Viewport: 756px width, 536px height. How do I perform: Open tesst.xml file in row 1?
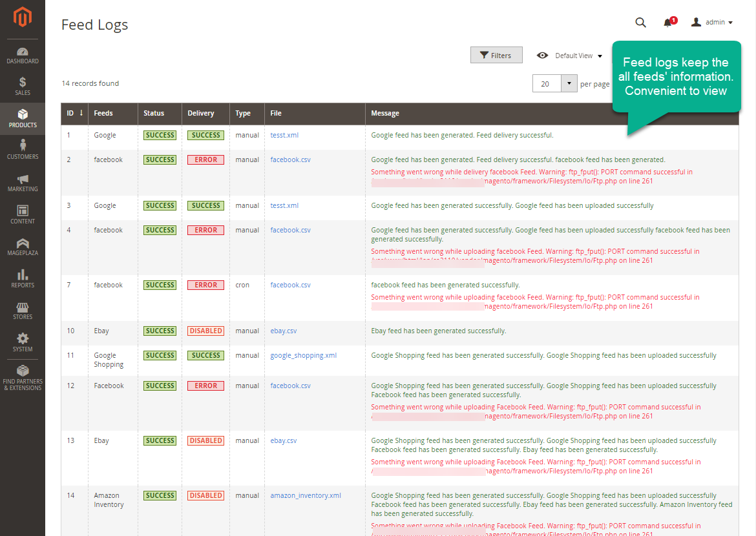coord(284,135)
